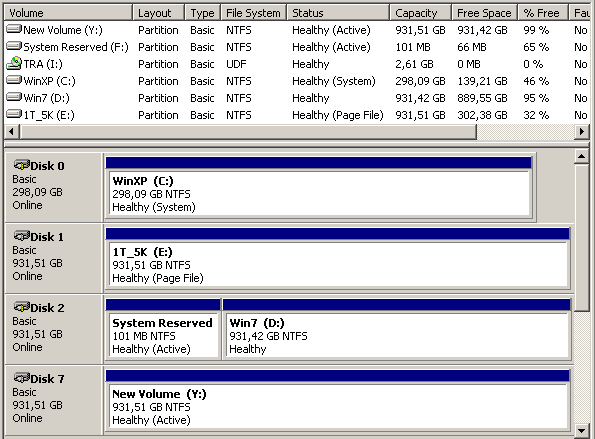Select the 1T_5K (E:) partition block on Disk 1

tap(338, 258)
